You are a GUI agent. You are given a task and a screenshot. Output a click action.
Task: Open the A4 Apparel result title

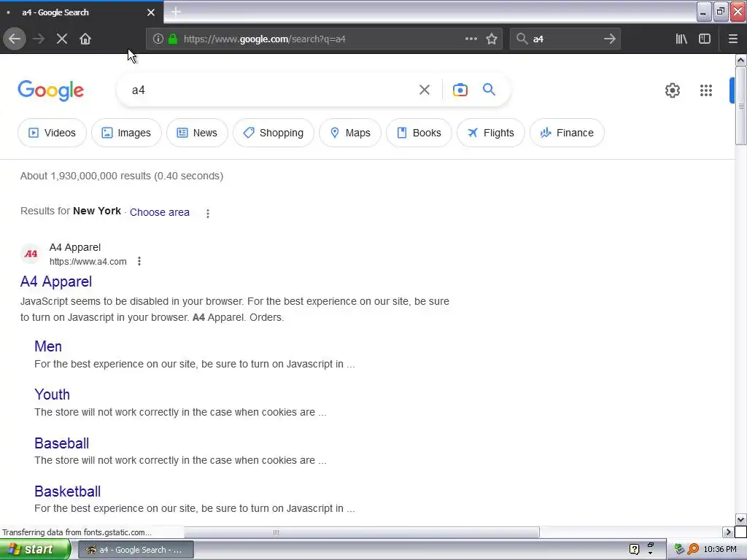click(x=56, y=281)
